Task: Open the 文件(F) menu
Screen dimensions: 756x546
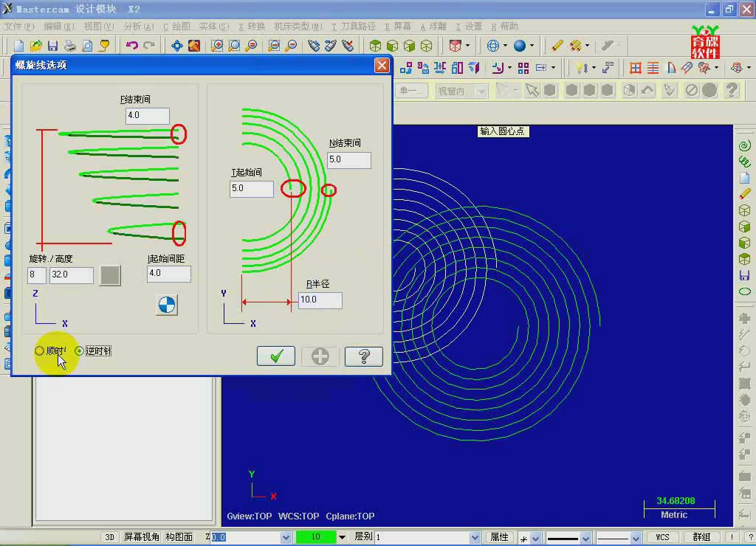Action: (20, 26)
